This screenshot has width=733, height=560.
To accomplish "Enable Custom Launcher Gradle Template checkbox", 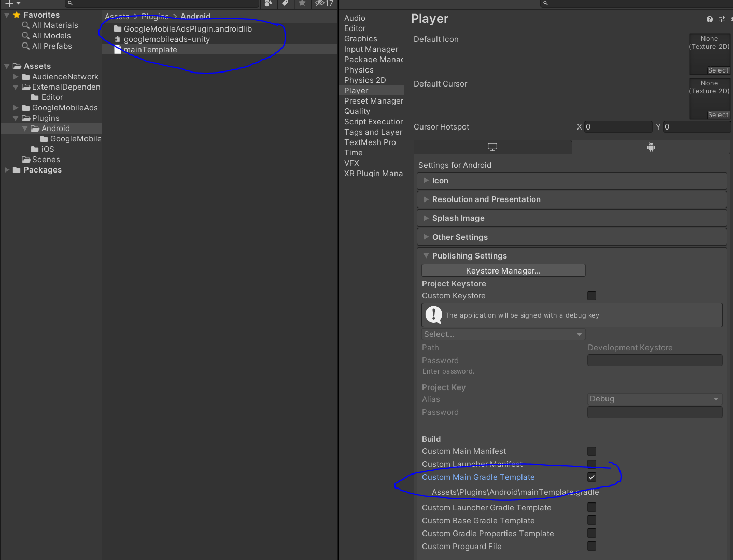I will (591, 507).
